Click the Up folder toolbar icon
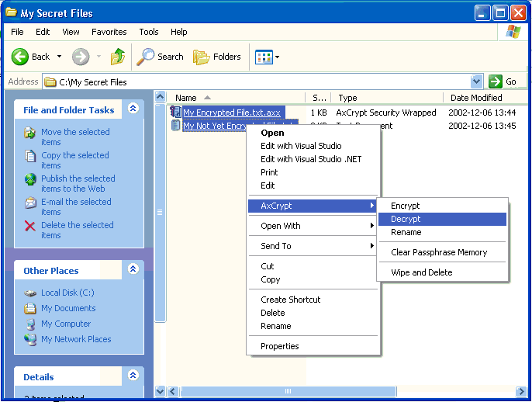The width and height of the screenshot is (532, 402). (x=118, y=57)
